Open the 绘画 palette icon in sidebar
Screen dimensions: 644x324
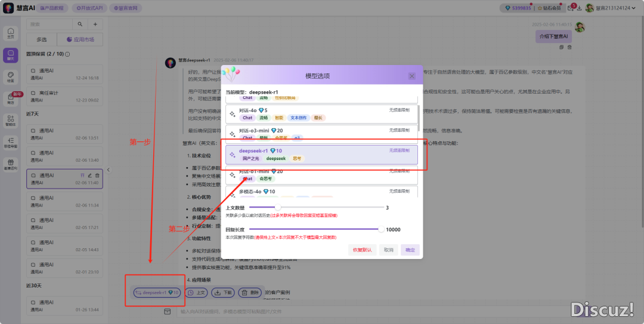pyautogui.click(x=11, y=77)
